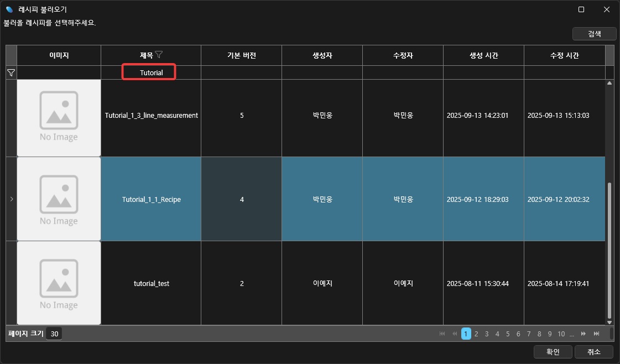Go to the next page arrow

pyautogui.click(x=583, y=334)
